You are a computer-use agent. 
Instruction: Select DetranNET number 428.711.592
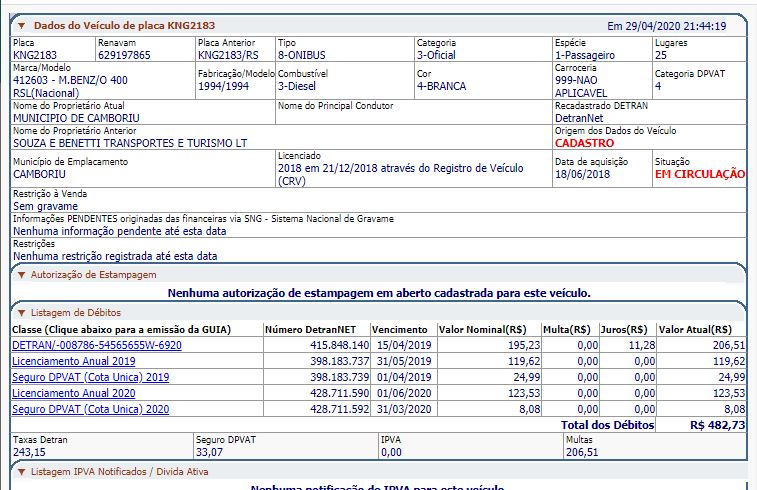pos(339,409)
